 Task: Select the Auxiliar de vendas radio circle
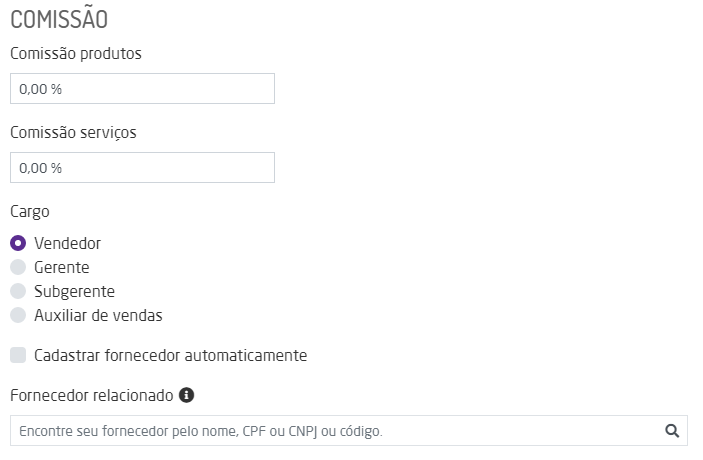[18, 315]
